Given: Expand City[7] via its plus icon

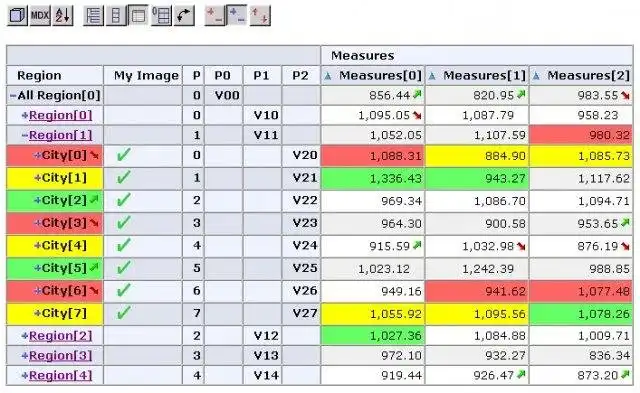Looking at the screenshot, I should click(38, 313).
